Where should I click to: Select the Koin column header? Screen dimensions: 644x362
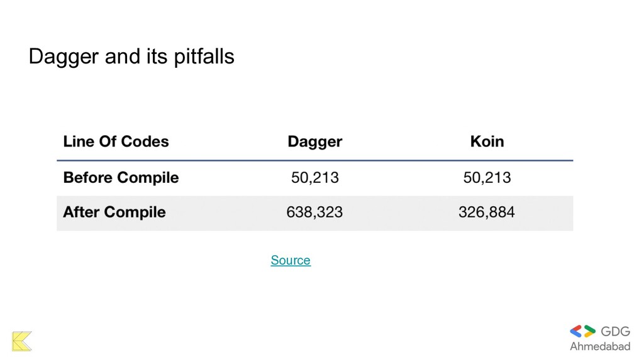(487, 141)
